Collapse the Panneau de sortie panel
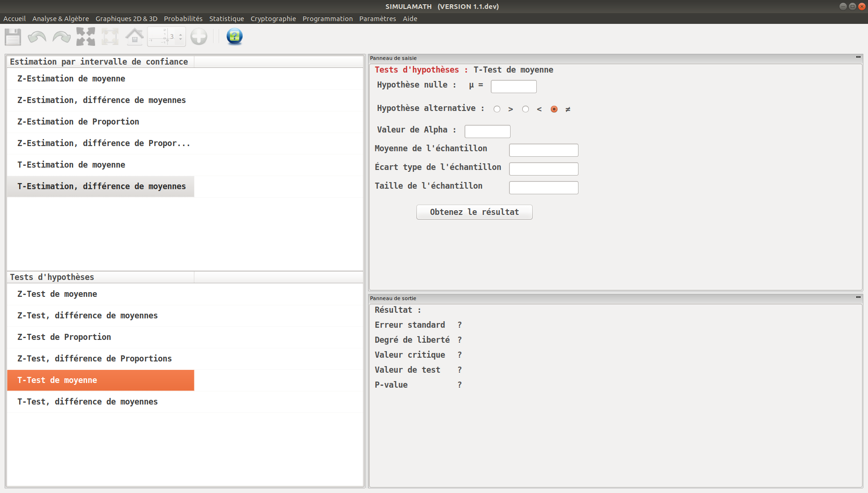 858,297
